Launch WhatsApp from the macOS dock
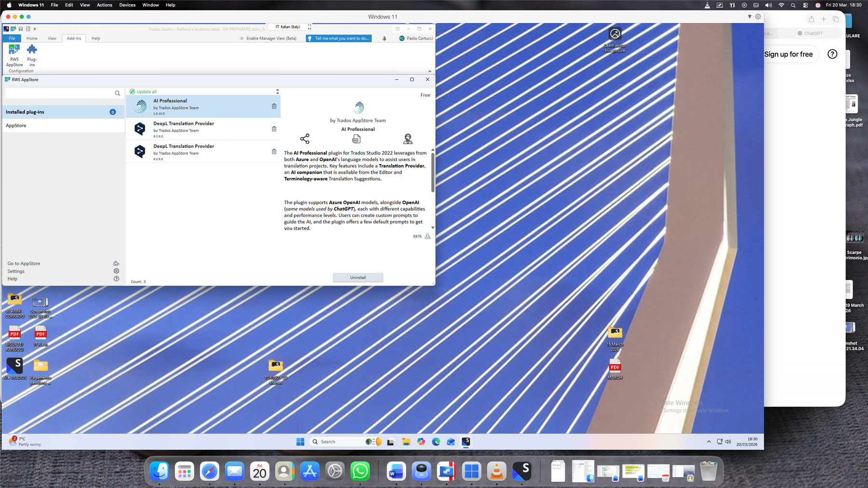This screenshot has height=488, width=868. 360,471
